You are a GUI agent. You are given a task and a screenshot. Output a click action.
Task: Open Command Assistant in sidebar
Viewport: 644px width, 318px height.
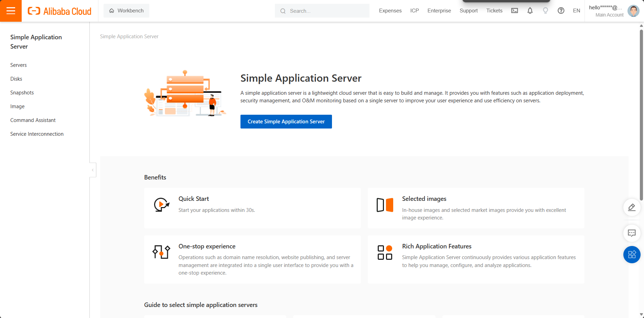[x=33, y=120]
